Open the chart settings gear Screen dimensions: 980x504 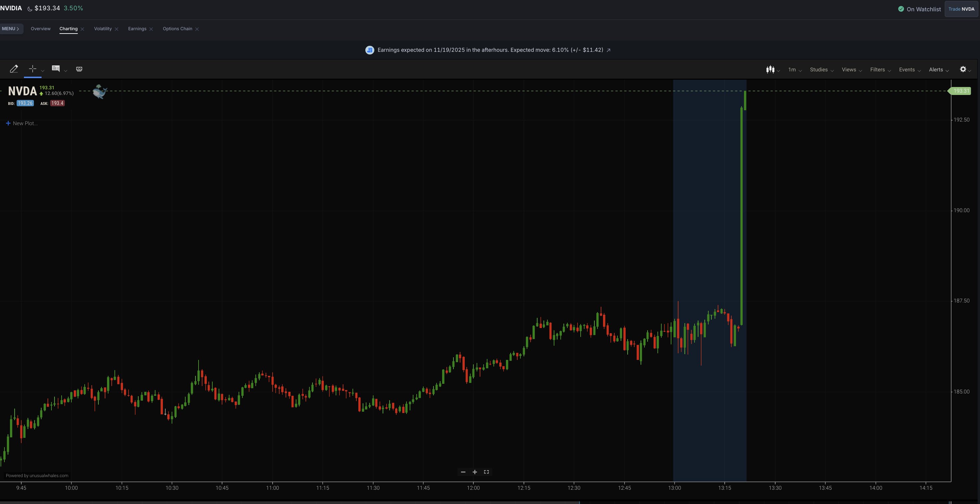click(963, 69)
